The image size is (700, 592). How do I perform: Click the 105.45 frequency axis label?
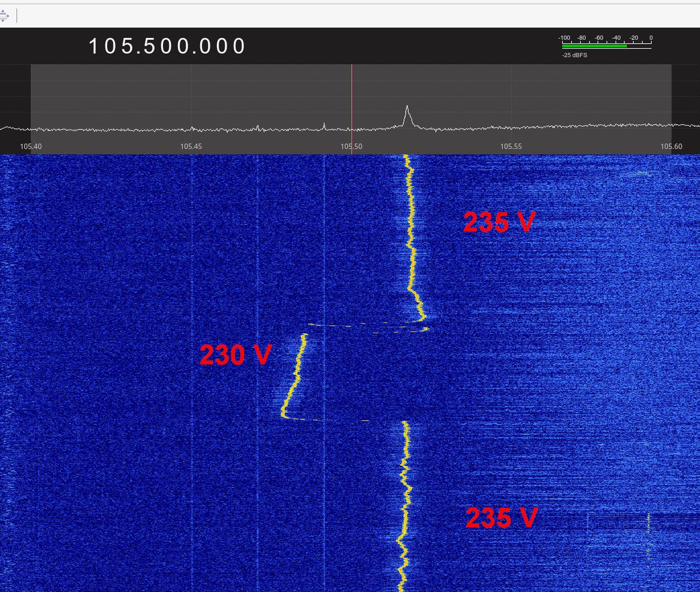191,146
